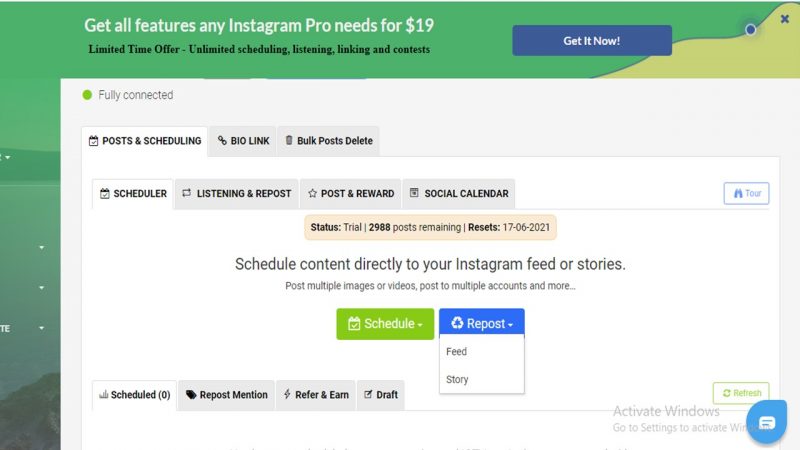Click the Refresh button
800x450 pixels.
(741, 393)
